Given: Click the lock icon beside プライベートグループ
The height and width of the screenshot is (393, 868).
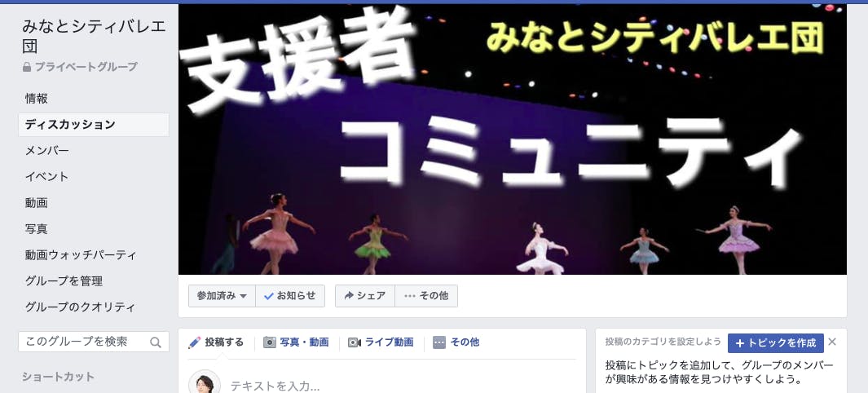Looking at the screenshot, I should [27, 67].
